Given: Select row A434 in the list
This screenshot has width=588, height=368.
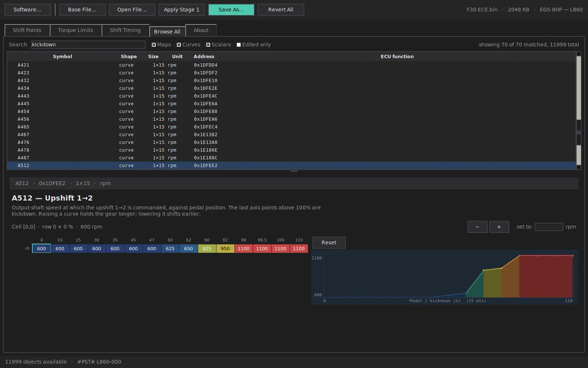Looking at the screenshot, I should 291,88.
